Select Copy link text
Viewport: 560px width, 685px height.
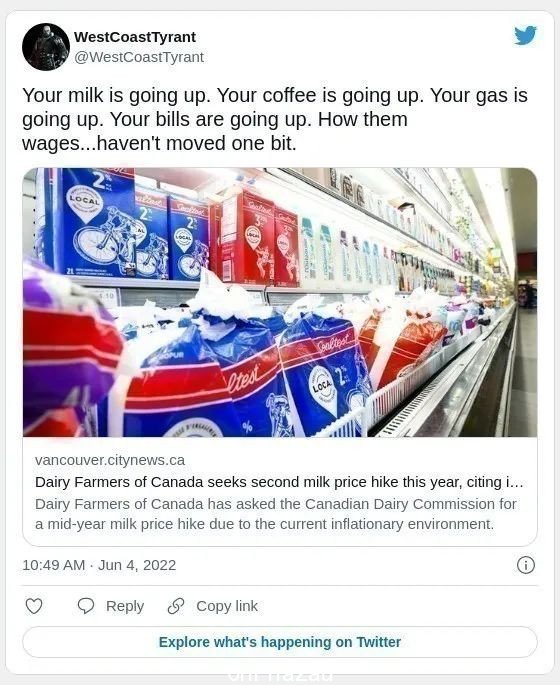click(227, 606)
